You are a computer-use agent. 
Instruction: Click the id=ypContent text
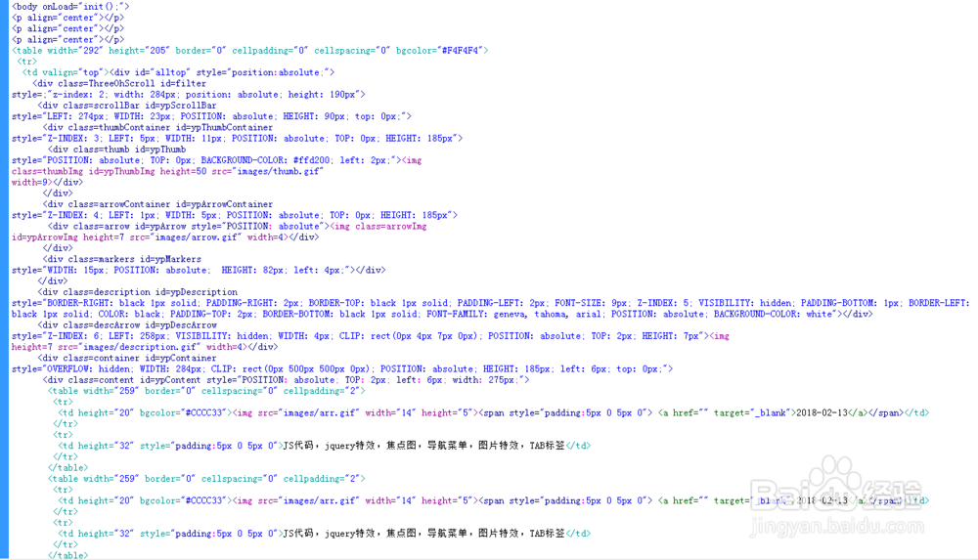coord(170,380)
